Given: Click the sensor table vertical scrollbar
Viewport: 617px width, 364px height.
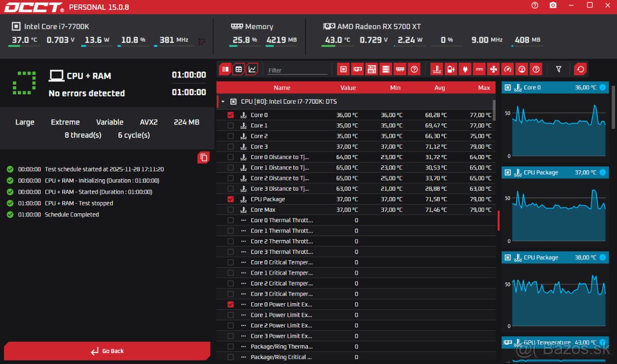Looking at the screenshot, I should [498, 220].
